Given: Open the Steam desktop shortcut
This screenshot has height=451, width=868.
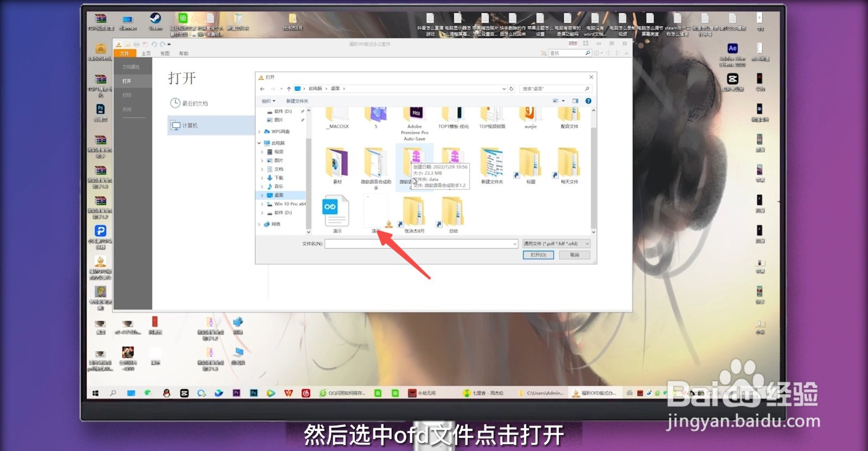Looking at the screenshot, I should pyautogui.click(x=156, y=22).
